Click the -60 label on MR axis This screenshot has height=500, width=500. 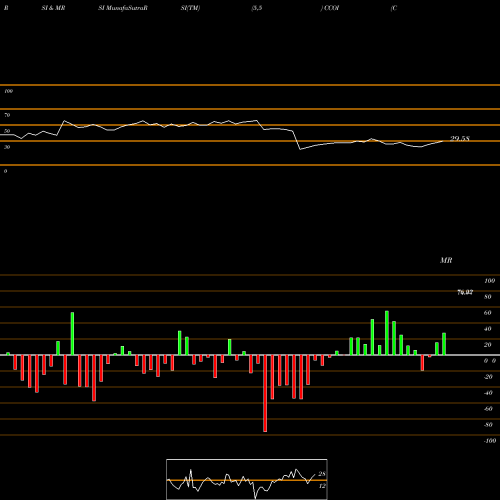[488, 409]
